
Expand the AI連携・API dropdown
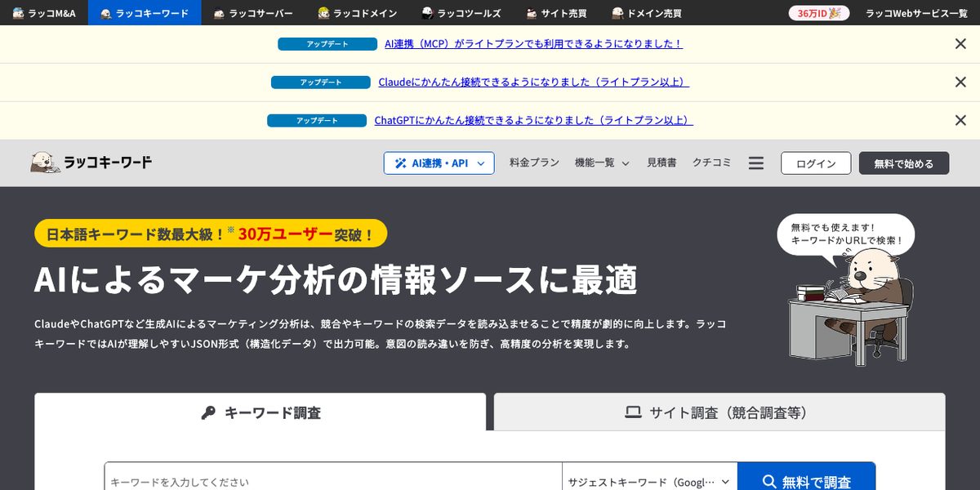pyautogui.click(x=439, y=163)
